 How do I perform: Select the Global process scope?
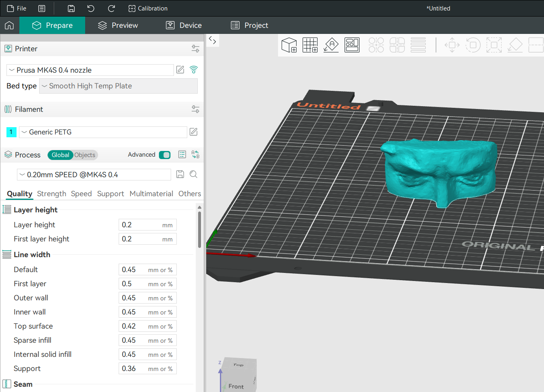60,155
